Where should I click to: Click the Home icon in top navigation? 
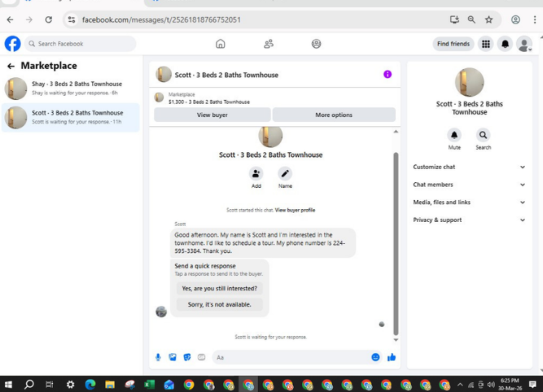tap(221, 44)
